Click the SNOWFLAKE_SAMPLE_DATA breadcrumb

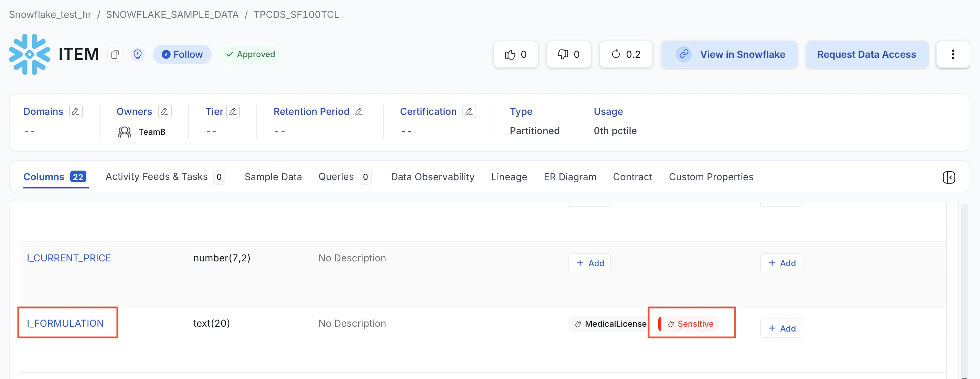172,14
